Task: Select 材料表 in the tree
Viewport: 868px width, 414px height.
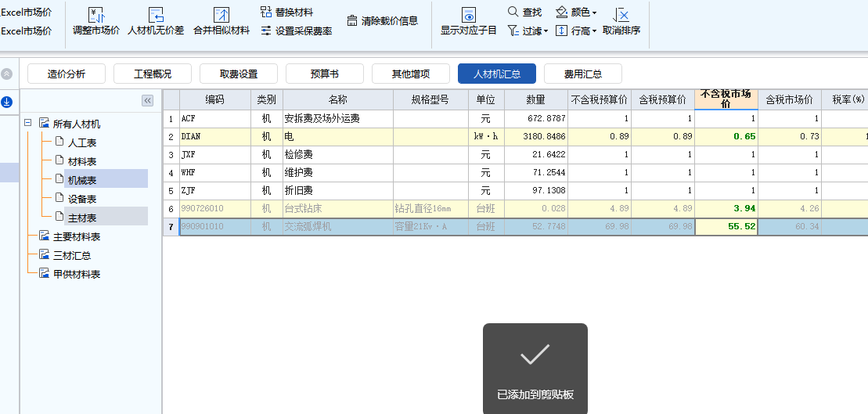Action: (x=82, y=162)
